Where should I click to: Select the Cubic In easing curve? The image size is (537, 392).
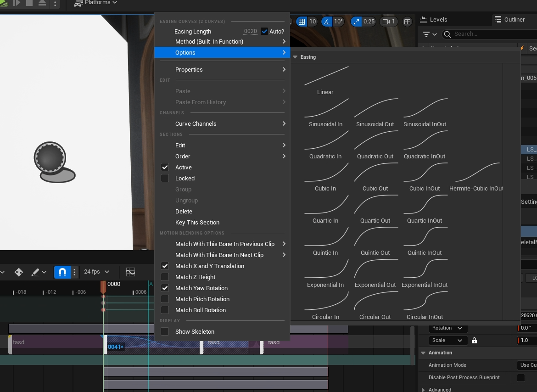pos(325,177)
